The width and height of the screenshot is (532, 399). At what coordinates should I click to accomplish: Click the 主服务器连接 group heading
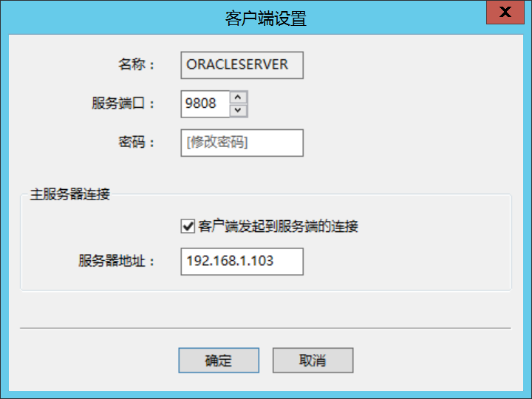[x=70, y=195]
